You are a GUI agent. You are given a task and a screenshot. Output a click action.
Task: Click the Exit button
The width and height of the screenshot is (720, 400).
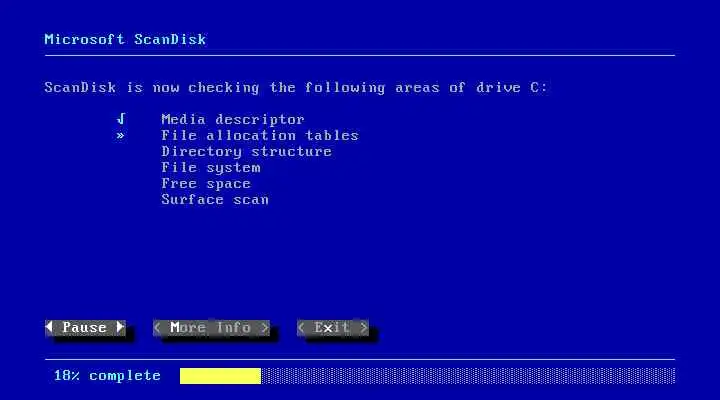(332, 327)
